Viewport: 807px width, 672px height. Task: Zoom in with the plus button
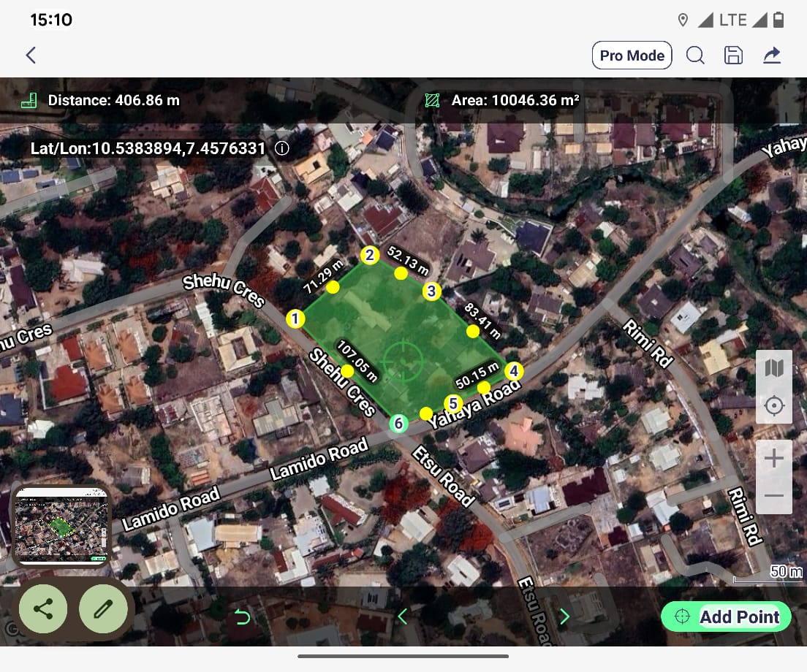[774, 459]
